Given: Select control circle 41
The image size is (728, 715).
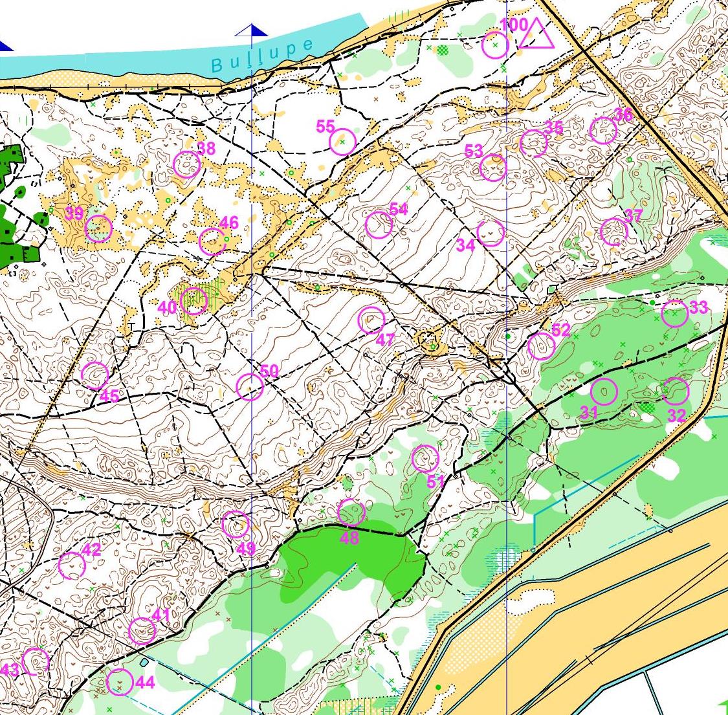Looking at the screenshot, I should 142,631.
